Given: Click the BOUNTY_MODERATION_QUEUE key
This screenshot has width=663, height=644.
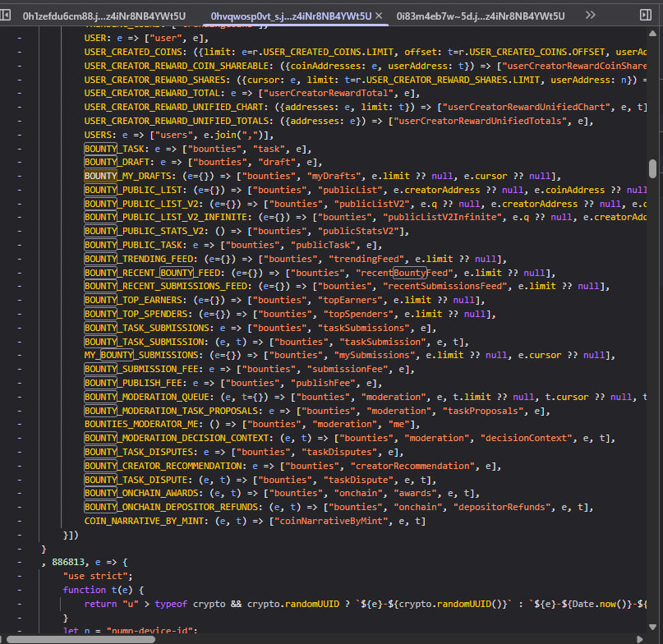Looking at the screenshot, I should [149, 397].
